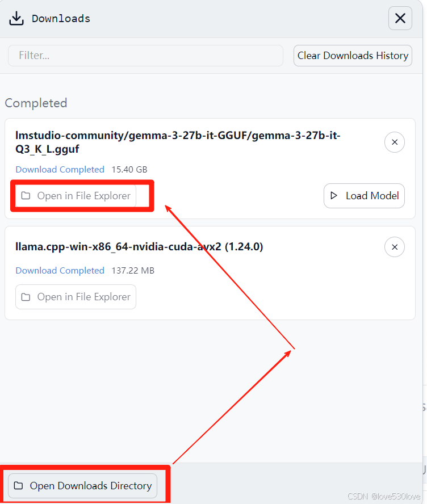Close the Downloads panel
427x504 pixels.
tap(400, 18)
